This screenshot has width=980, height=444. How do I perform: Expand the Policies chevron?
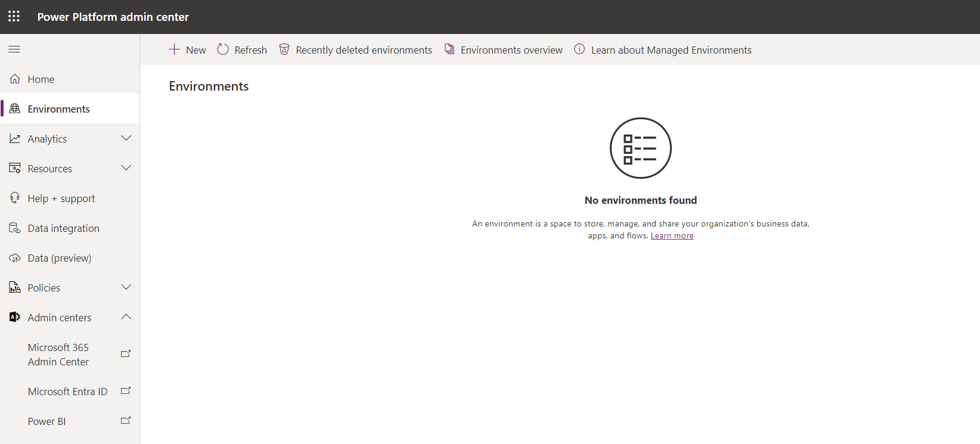(126, 287)
